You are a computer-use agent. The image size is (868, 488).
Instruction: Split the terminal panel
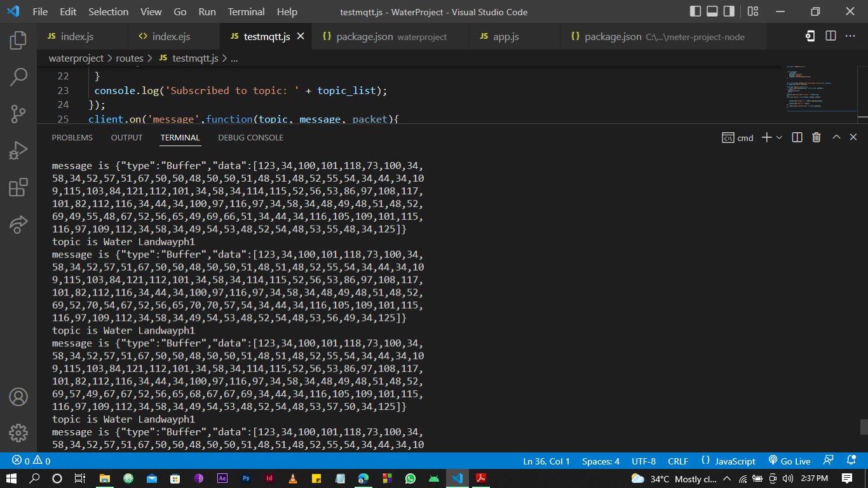point(797,137)
